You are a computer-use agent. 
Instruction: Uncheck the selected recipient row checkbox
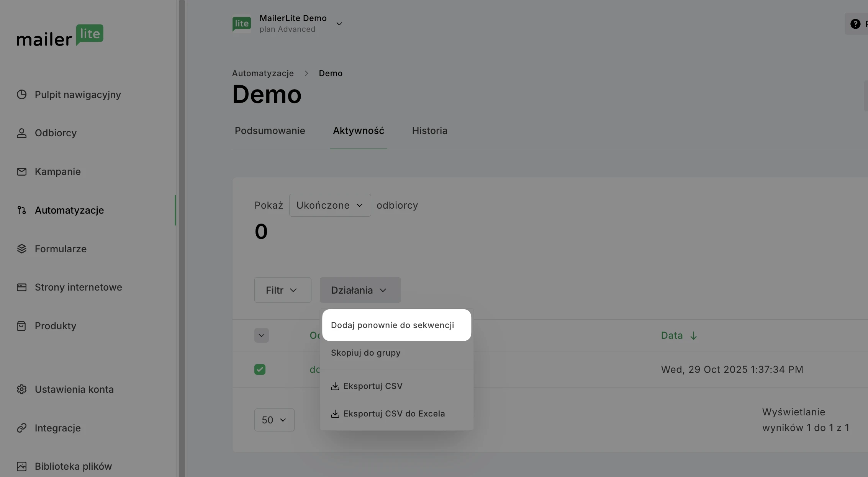coord(260,369)
